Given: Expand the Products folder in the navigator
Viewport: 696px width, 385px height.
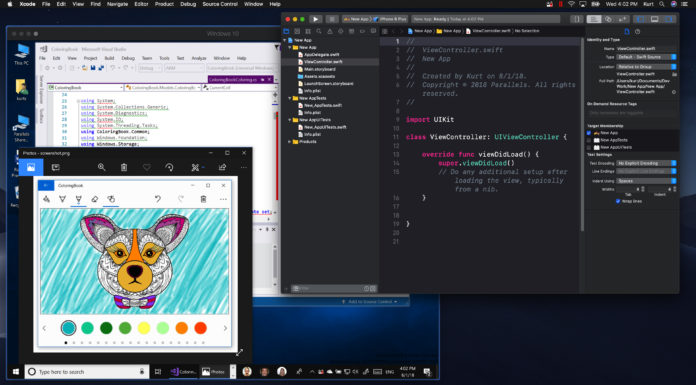Looking at the screenshot, I should [x=290, y=142].
